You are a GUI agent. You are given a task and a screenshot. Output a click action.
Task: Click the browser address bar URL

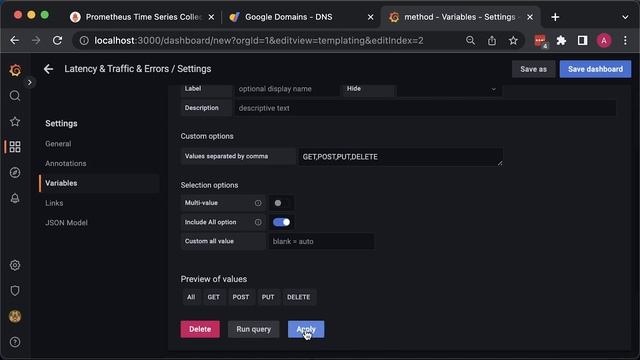point(259,40)
